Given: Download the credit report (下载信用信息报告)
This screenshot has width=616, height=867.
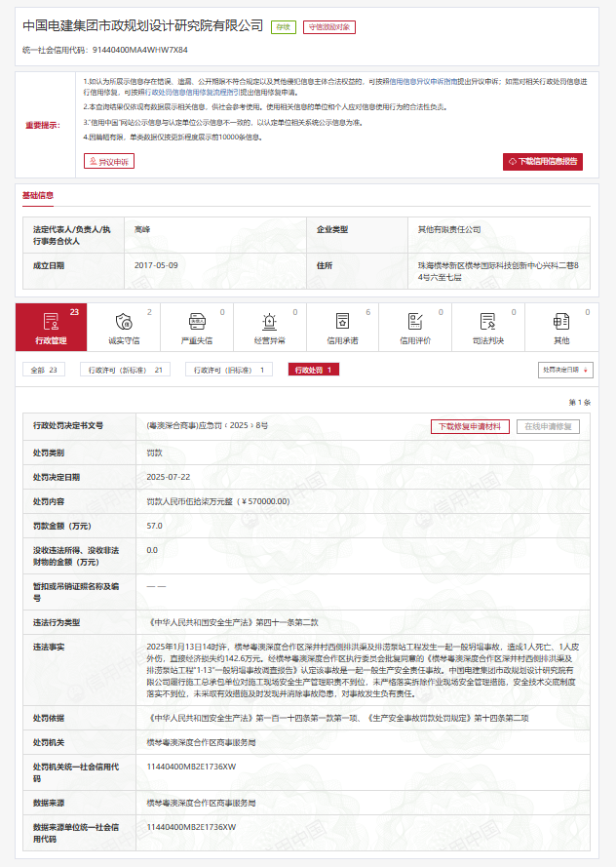Looking at the screenshot, I should pos(542,161).
